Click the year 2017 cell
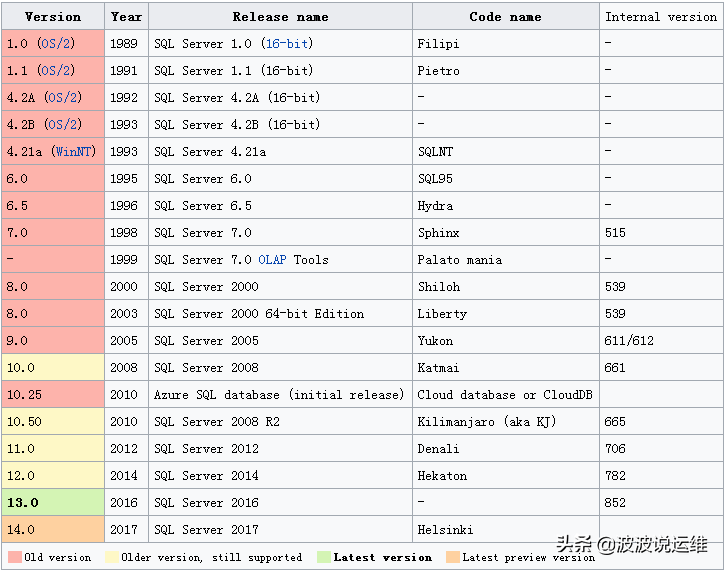Screen dimensions: 724x570 (127, 529)
